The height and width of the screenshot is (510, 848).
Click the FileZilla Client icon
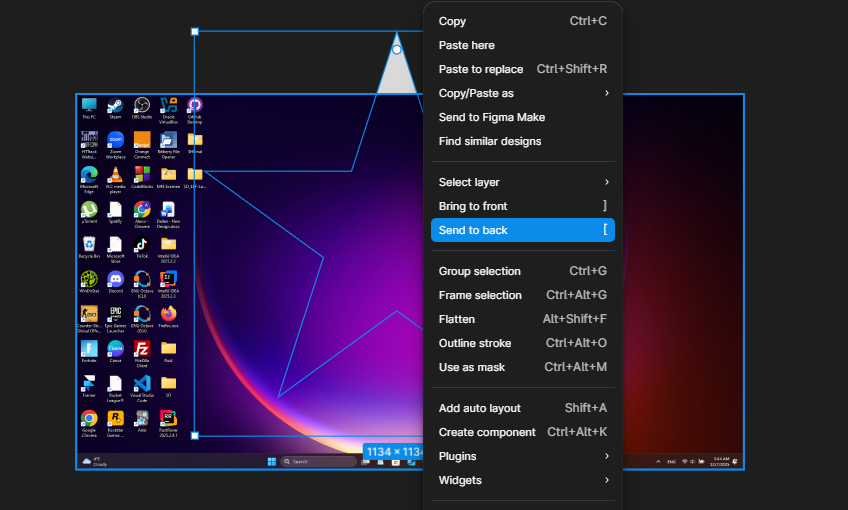click(x=142, y=349)
